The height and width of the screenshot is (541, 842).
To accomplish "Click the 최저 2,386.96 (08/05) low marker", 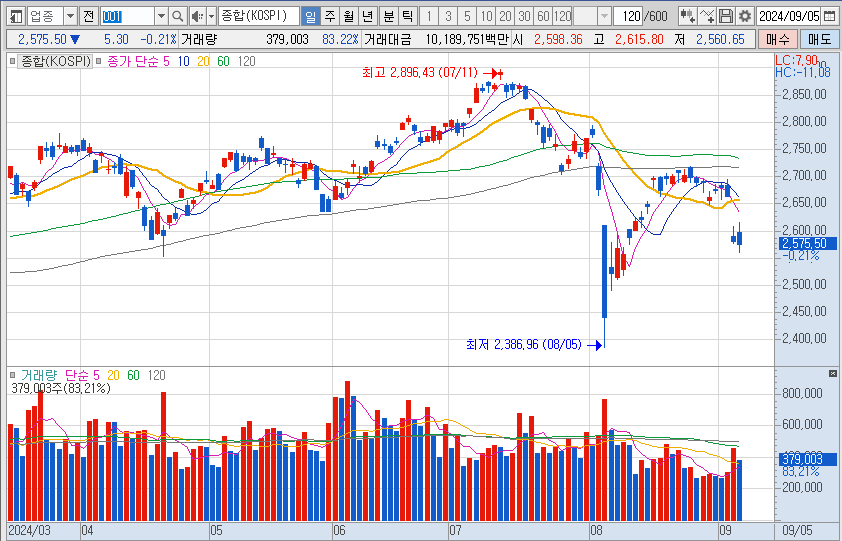I will (534, 344).
